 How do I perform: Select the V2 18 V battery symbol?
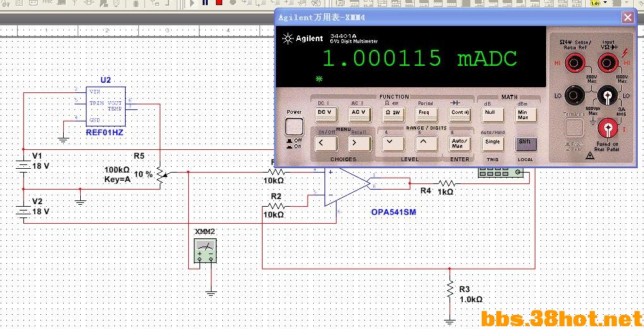pos(23,212)
